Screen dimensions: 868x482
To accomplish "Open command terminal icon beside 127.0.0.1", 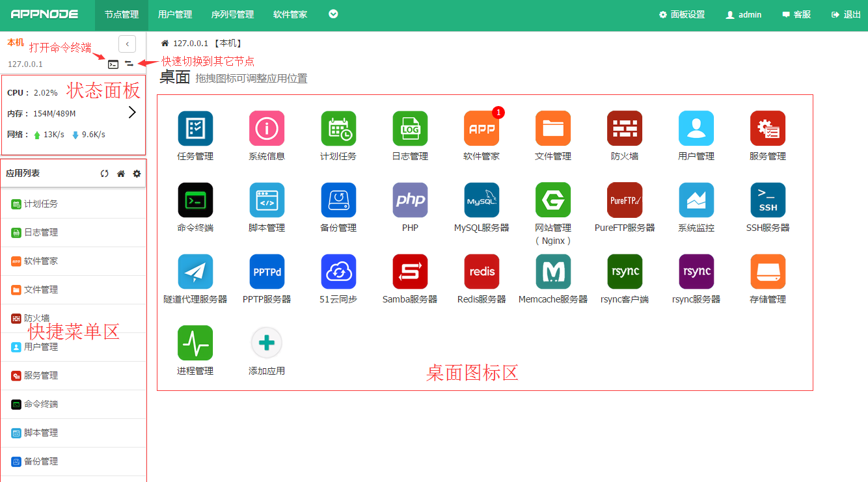I will tap(113, 64).
